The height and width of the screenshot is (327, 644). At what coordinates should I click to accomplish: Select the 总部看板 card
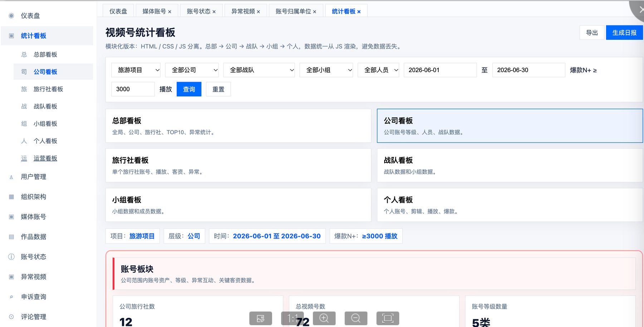coord(238,126)
